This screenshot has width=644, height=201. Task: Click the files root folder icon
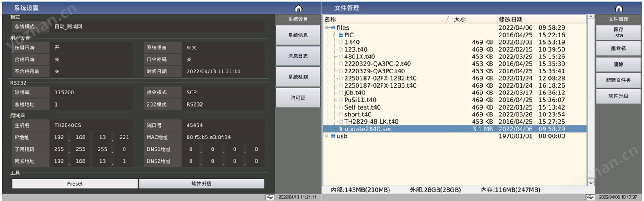click(x=334, y=28)
